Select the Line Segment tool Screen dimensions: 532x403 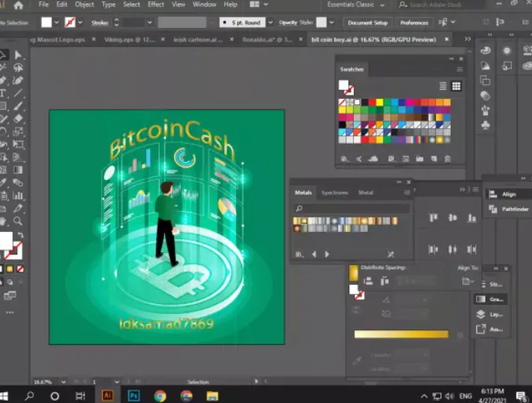(18, 93)
